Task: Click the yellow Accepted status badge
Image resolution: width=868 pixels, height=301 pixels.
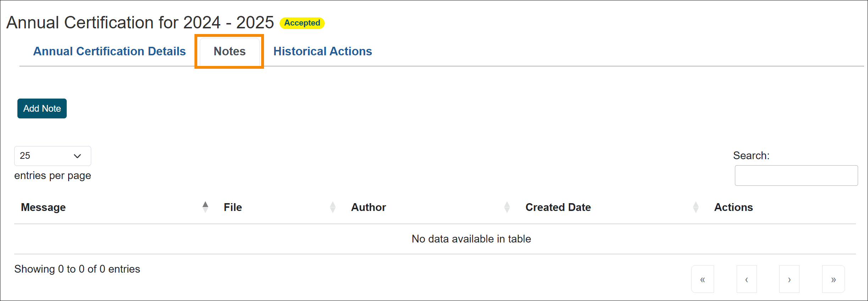Action: click(x=302, y=23)
